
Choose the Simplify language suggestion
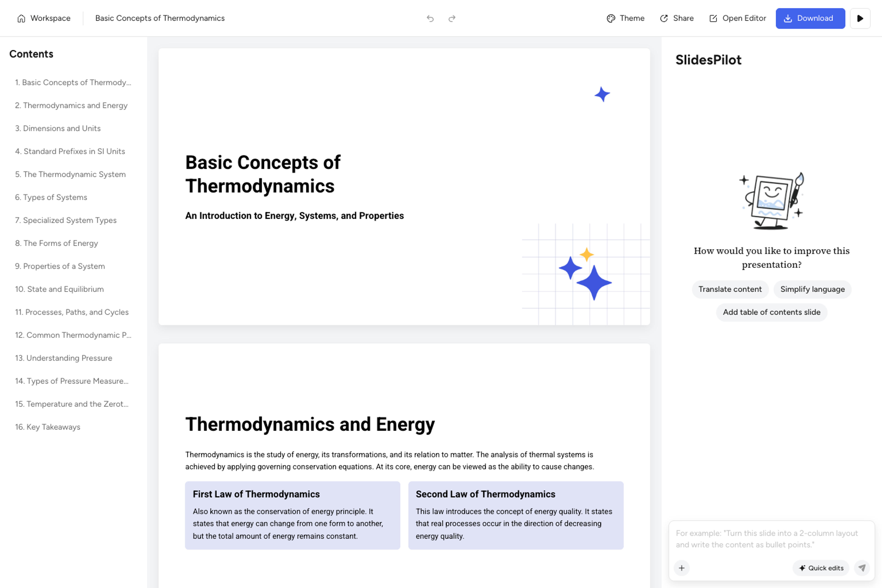pos(812,289)
